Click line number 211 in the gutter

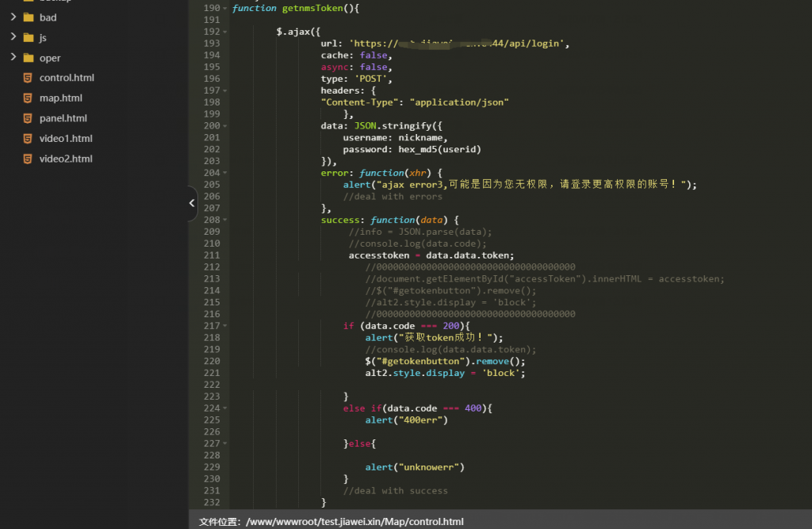(211, 255)
